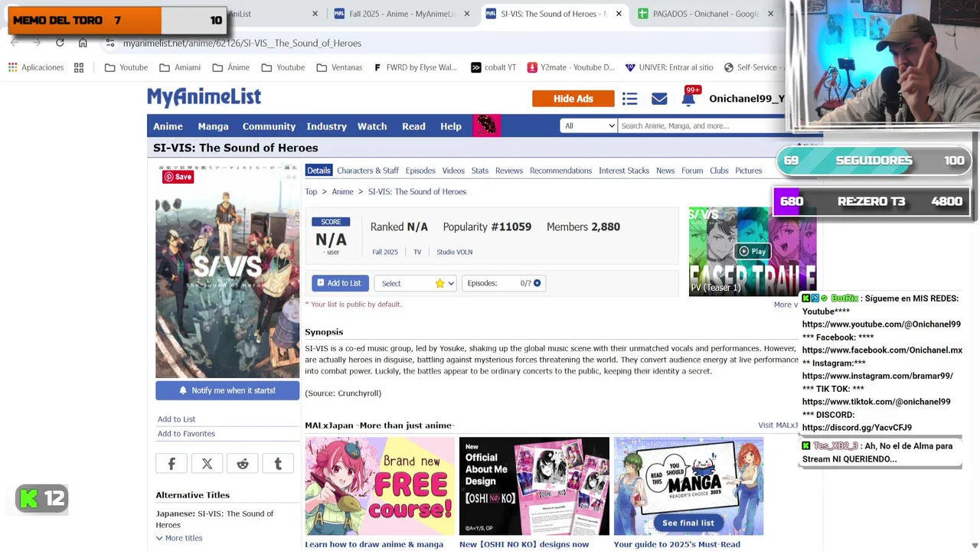980x551 pixels.
Task: Click the plus icon to increment episodes
Action: tap(537, 283)
